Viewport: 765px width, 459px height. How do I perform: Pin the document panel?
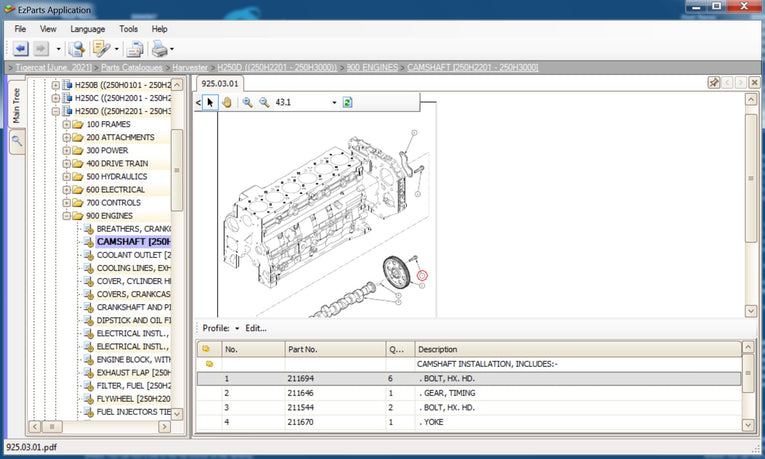[714, 84]
